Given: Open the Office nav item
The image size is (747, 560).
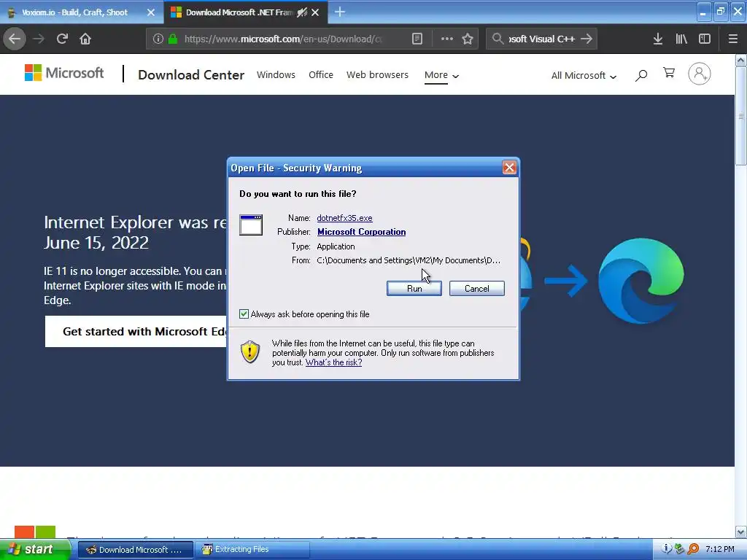Looking at the screenshot, I should pos(321,75).
